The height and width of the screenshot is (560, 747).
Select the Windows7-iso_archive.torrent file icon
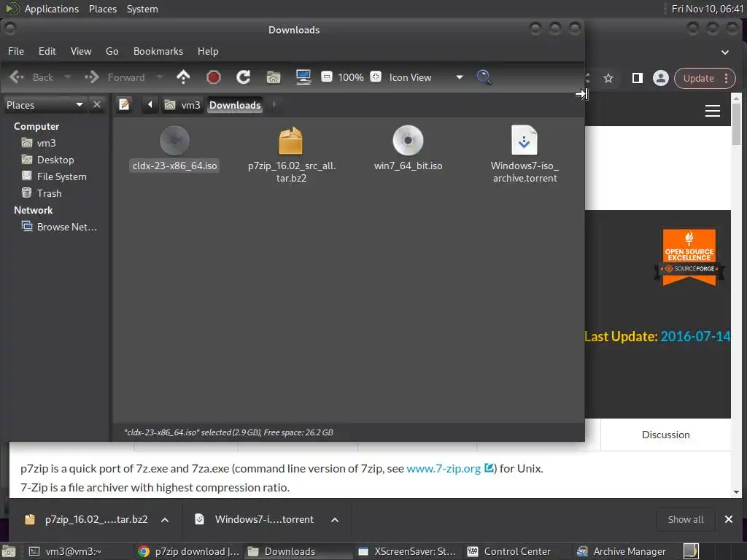(x=525, y=140)
